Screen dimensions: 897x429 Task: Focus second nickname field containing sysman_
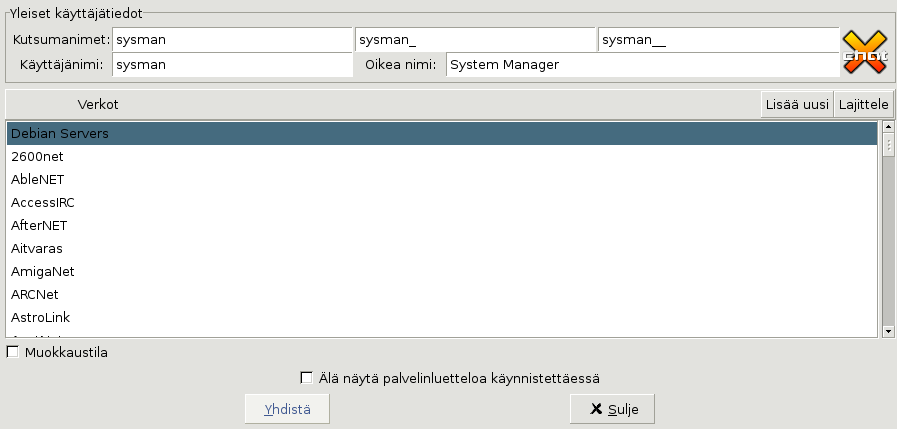475,40
